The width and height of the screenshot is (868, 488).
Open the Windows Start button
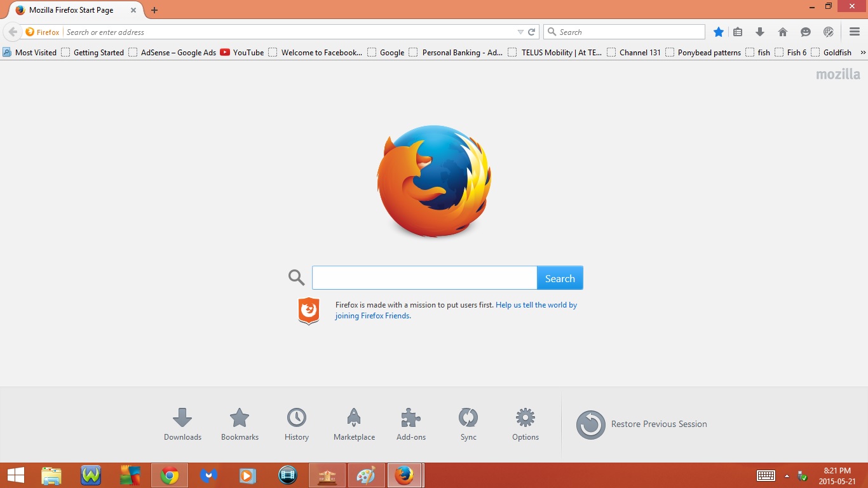click(15, 475)
